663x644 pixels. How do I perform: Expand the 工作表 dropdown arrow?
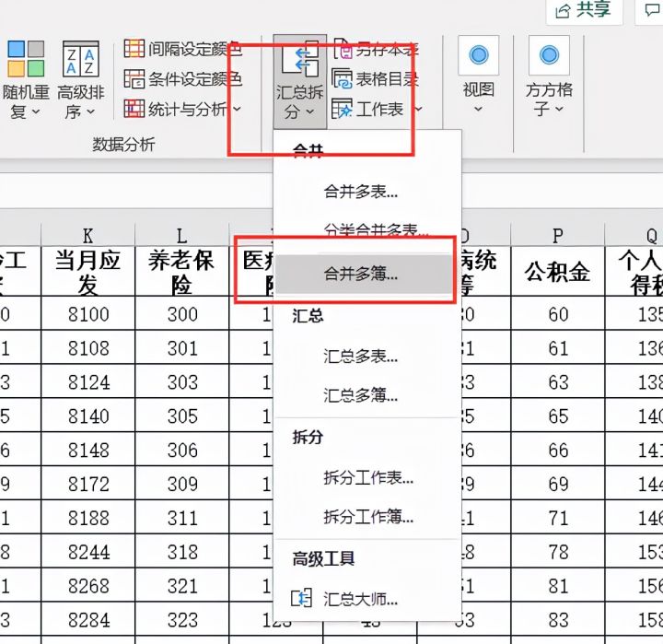tap(418, 109)
